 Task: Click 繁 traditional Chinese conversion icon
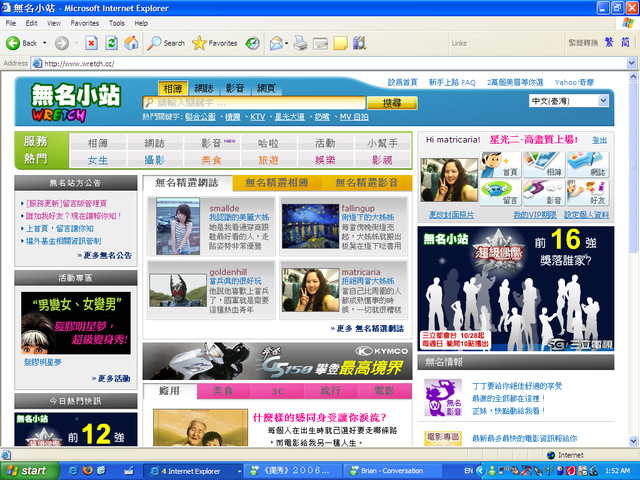[609, 42]
